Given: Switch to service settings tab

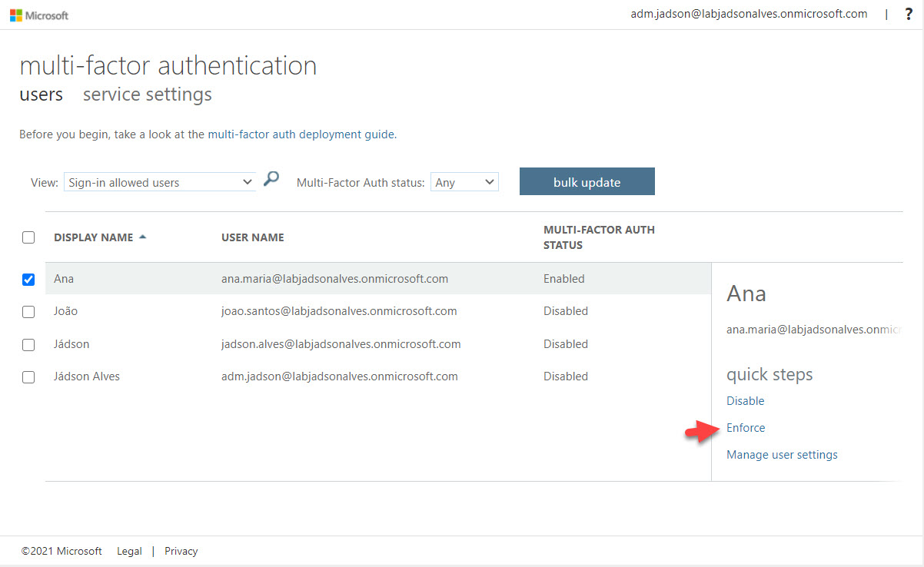Looking at the screenshot, I should [x=147, y=94].
